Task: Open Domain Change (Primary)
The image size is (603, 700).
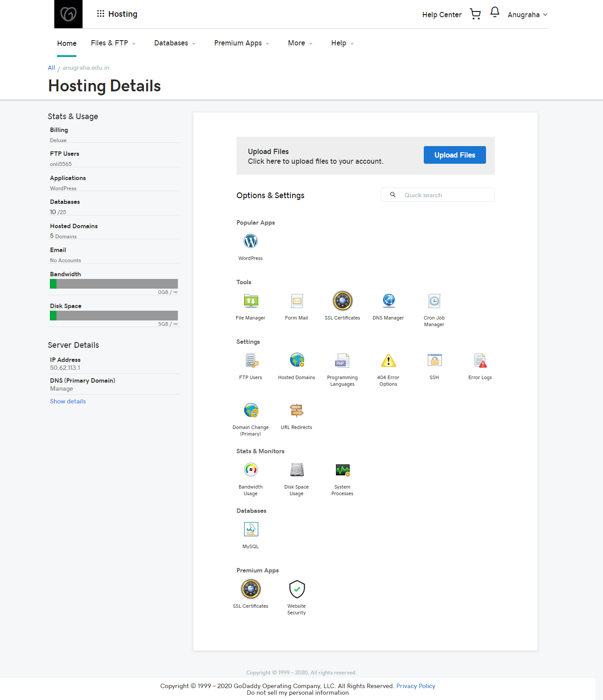Action: click(x=251, y=410)
